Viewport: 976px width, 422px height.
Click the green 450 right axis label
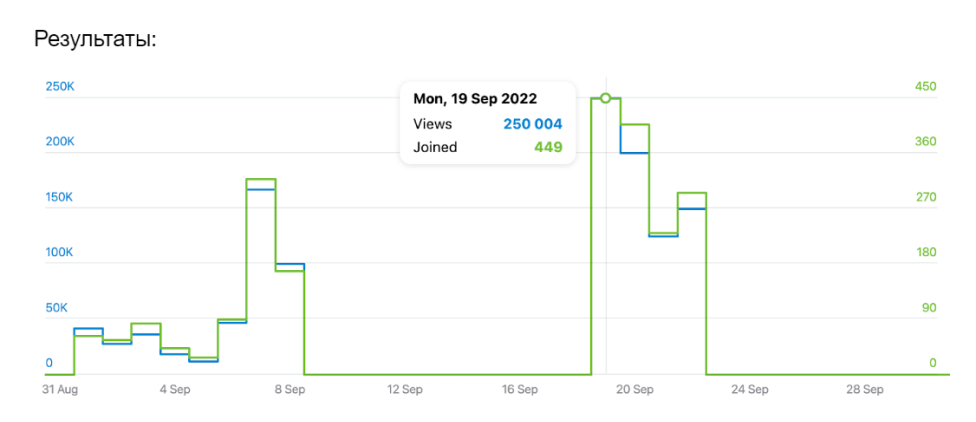[x=926, y=87]
